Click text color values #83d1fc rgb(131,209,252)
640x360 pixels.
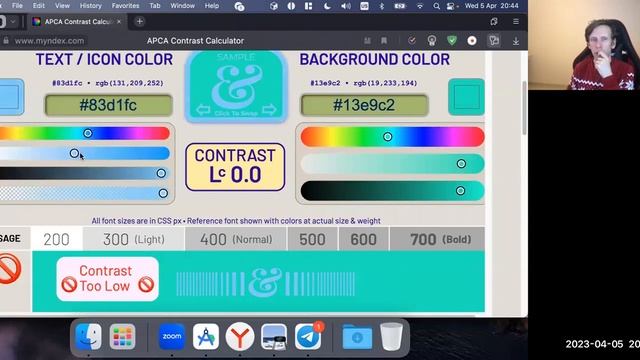(x=108, y=83)
